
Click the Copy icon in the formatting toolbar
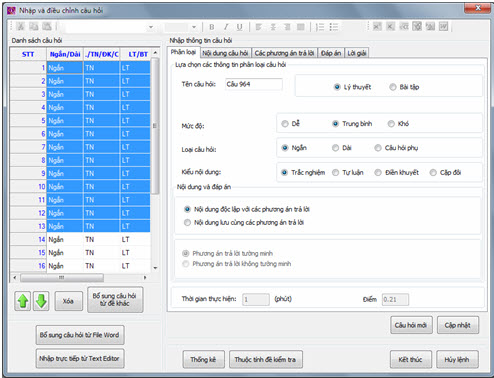(x=33, y=27)
